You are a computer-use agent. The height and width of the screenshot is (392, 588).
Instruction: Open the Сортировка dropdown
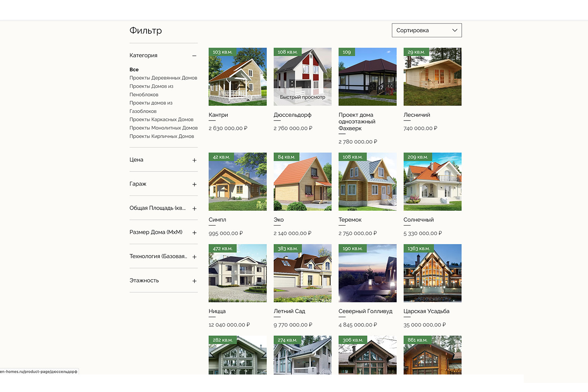pyautogui.click(x=426, y=30)
